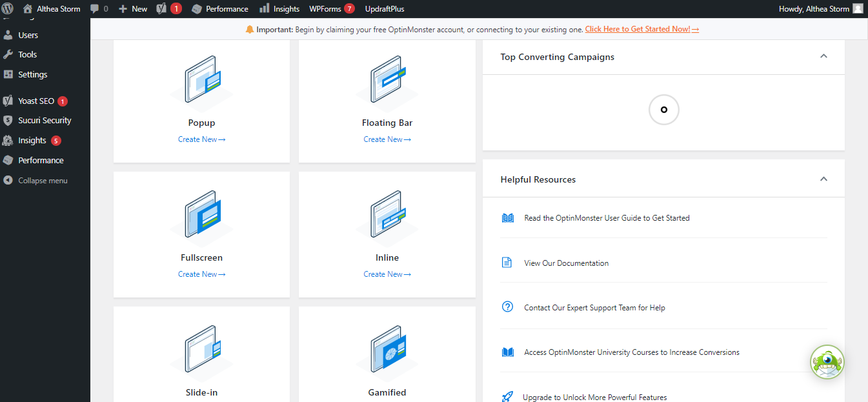Click the Insights sidebar icon
Image resolution: width=868 pixels, height=402 pixels.
point(8,140)
